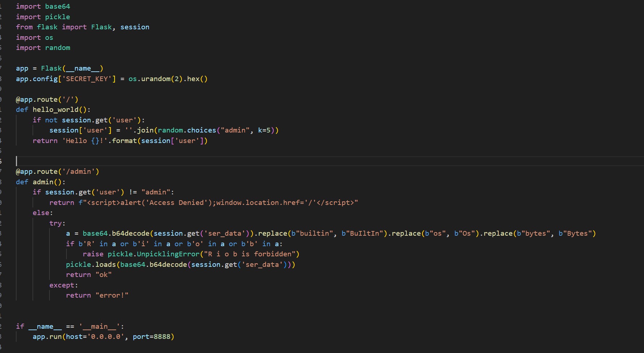Click the "import pickle" line
The width and height of the screenshot is (644, 353).
coord(43,17)
